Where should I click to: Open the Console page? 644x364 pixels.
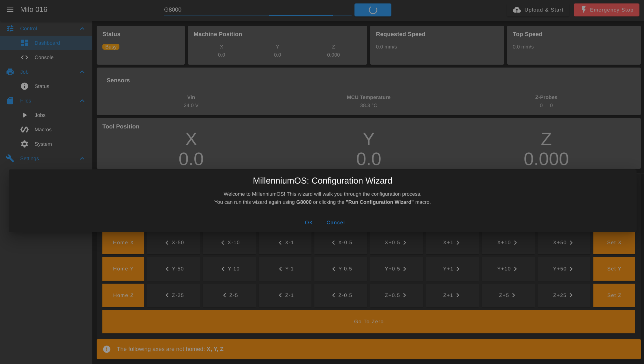(x=46, y=57)
